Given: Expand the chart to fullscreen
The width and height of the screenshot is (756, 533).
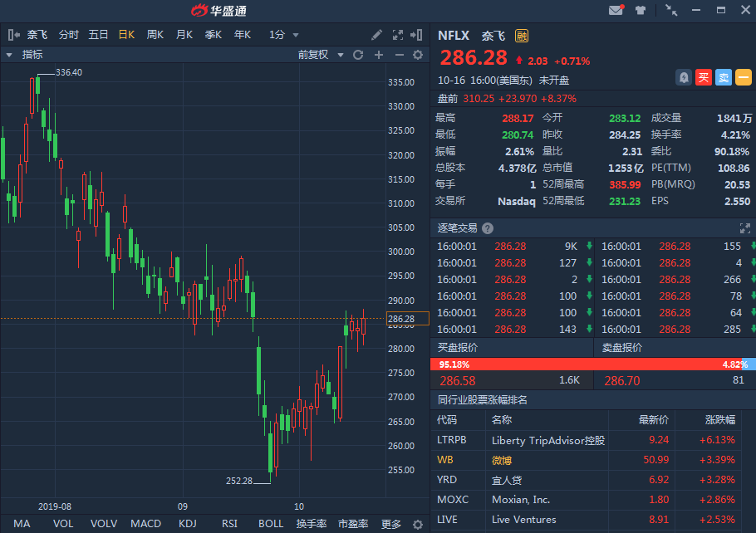Looking at the screenshot, I should coord(397,35).
